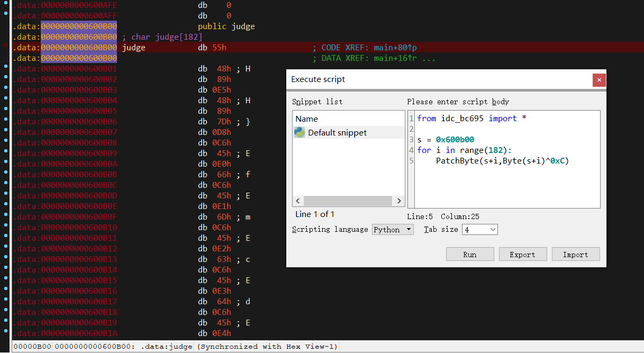644x353 pixels.
Task: Click 'db 7Dh ; }' on row 600B06
Action: point(224,122)
